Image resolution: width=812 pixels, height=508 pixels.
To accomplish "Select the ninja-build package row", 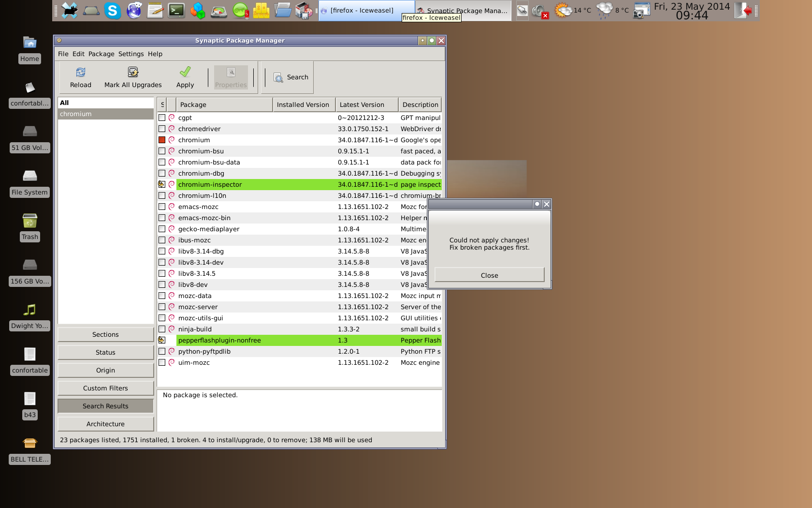I will point(299,329).
